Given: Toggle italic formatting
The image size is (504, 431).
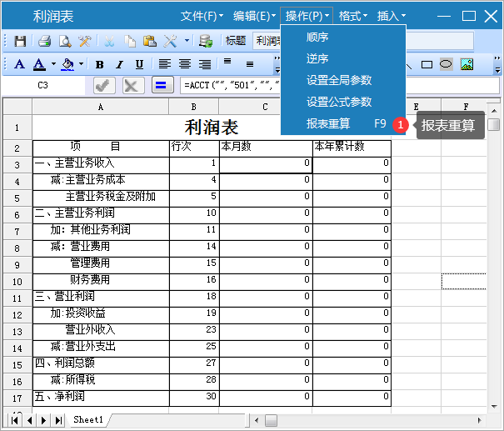Looking at the screenshot, I should pos(120,65).
